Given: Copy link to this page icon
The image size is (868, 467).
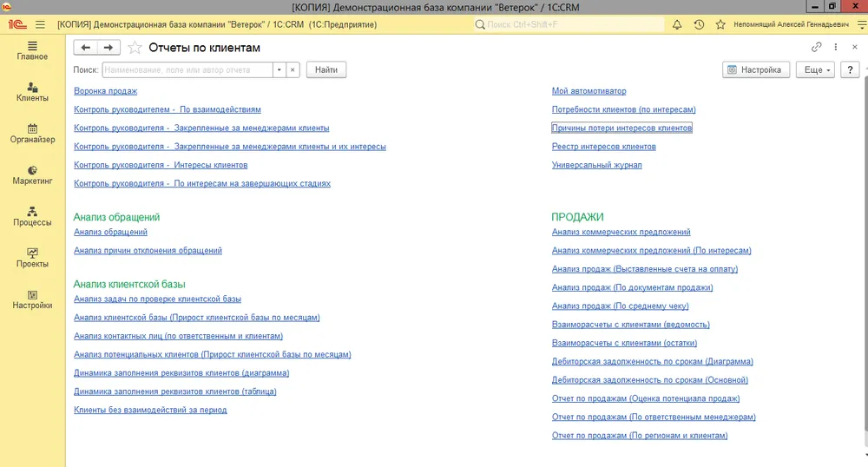Looking at the screenshot, I should click(x=817, y=47).
